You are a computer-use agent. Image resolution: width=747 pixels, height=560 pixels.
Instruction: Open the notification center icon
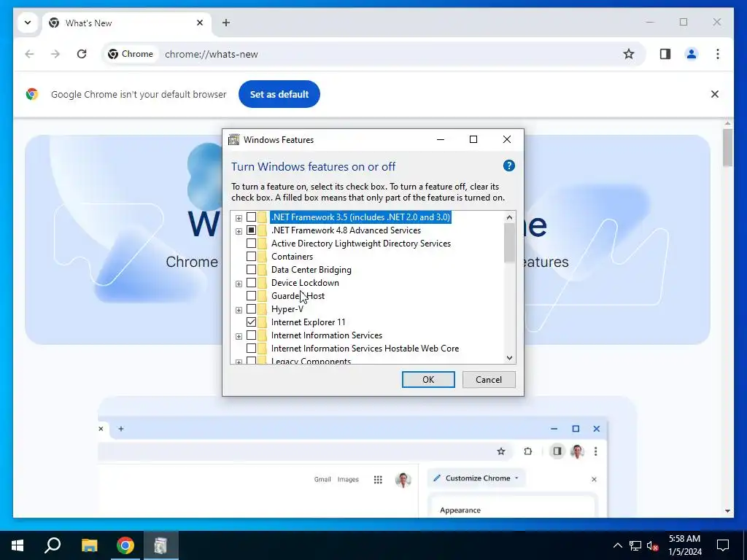pos(723,545)
